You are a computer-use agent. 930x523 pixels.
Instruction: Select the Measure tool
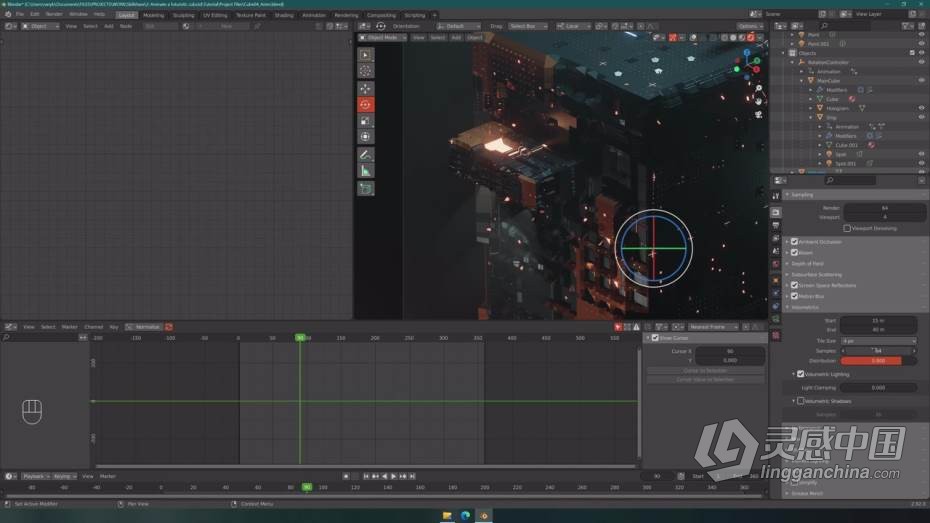pyautogui.click(x=366, y=171)
